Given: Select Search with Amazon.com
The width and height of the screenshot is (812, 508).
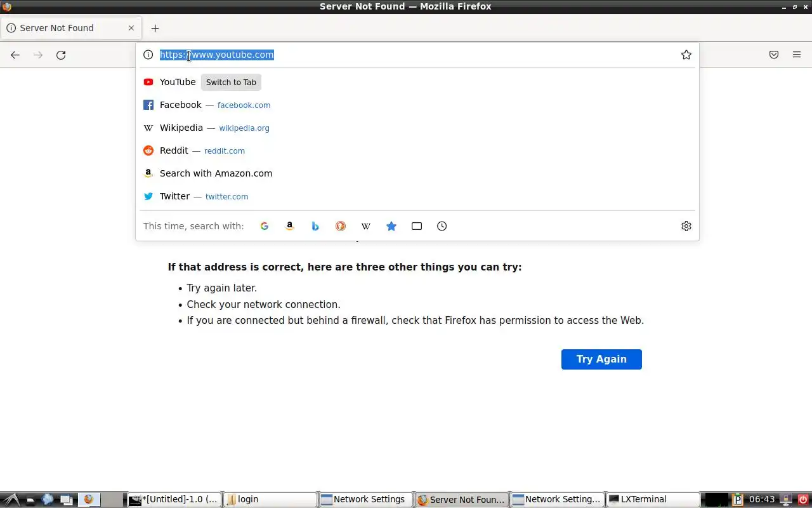Looking at the screenshot, I should pos(417,173).
